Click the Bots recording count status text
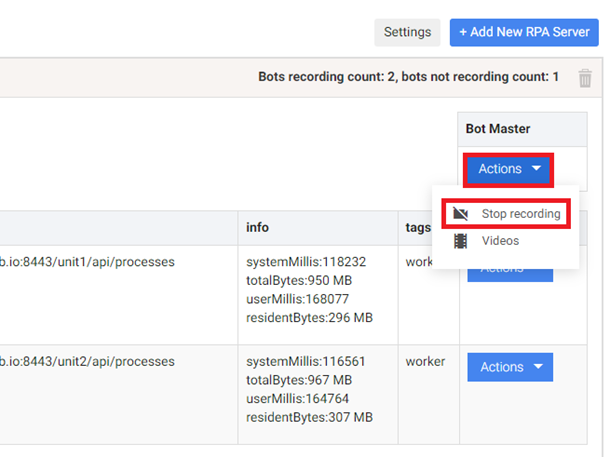The height and width of the screenshot is (457, 610). tap(408, 77)
